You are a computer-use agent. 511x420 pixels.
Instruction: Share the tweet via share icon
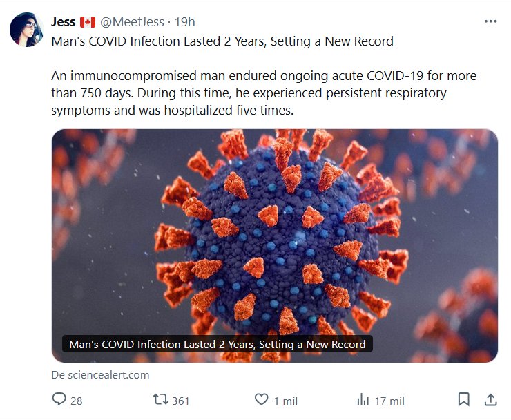pyautogui.click(x=490, y=399)
